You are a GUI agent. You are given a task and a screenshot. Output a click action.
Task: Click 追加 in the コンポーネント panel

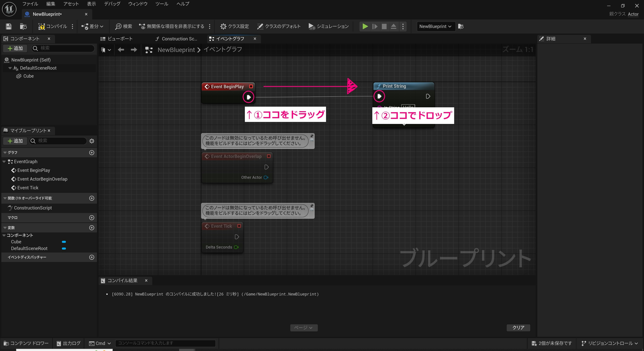click(15, 48)
